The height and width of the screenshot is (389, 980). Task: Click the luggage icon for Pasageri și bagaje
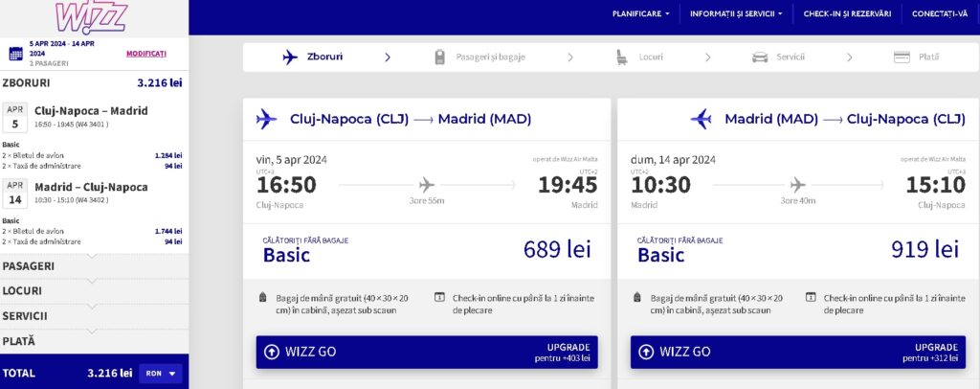coord(440,57)
